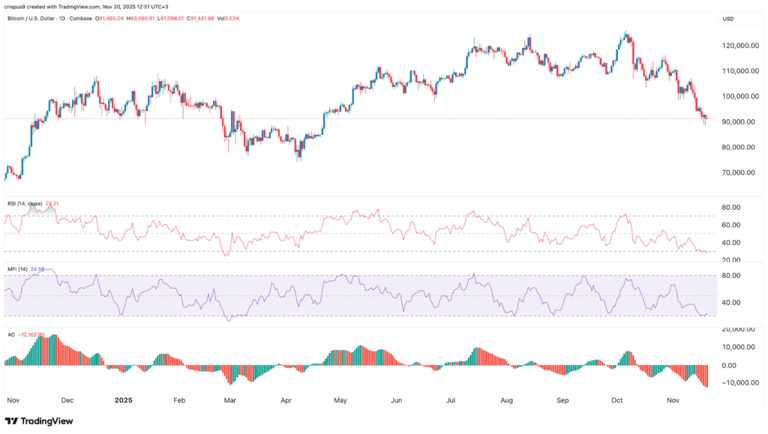Click the open value 'O91,465.04'

click(110, 18)
